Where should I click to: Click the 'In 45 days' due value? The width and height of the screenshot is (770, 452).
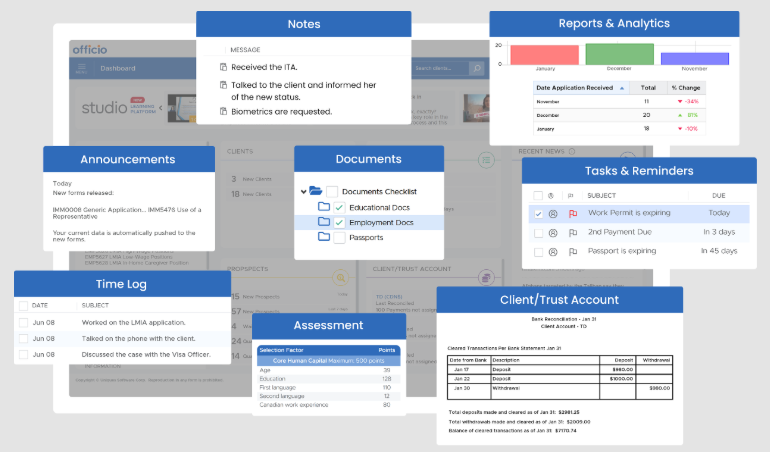[718, 251]
